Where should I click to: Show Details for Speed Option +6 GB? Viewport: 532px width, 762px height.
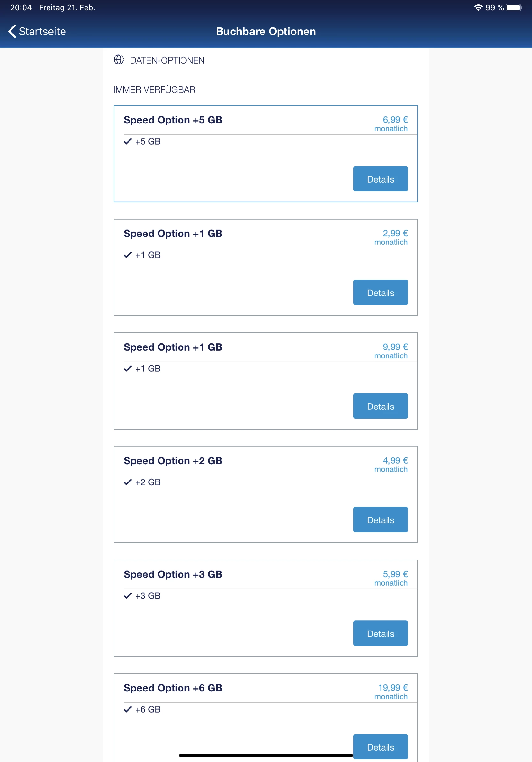(x=380, y=746)
